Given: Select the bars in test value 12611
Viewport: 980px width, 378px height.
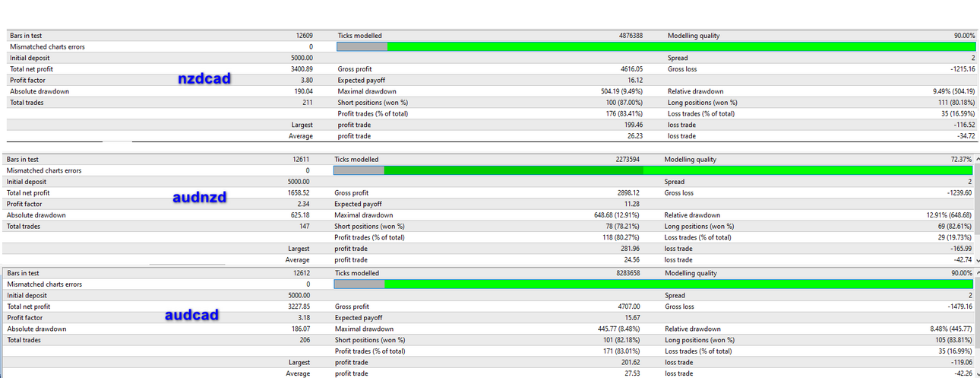Looking at the screenshot, I should (x=300, y=160).
